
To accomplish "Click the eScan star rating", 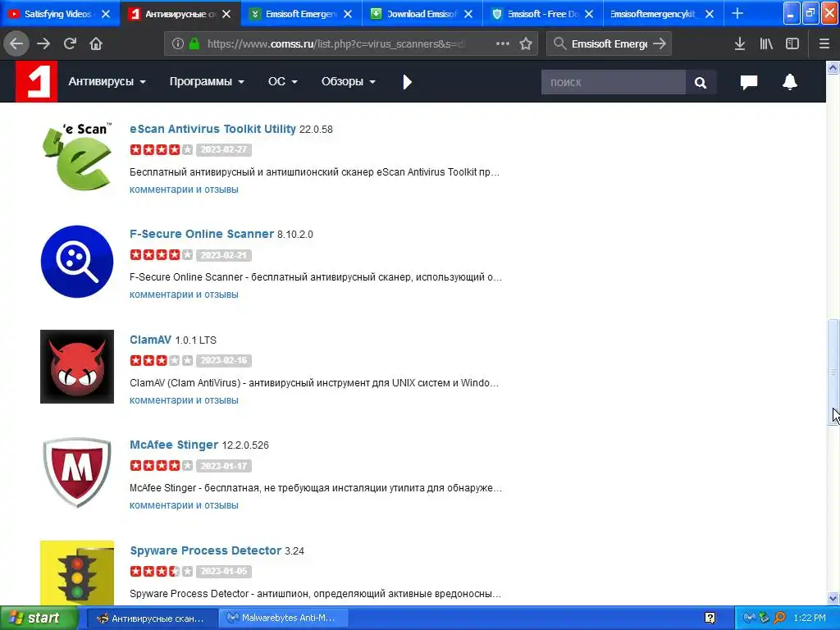I will pos(162,149).
